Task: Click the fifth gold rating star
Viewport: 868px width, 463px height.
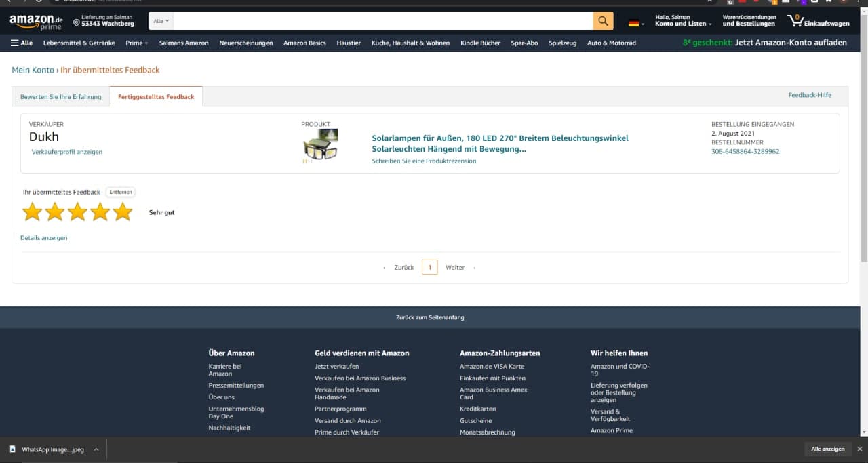Action: pos(123,212)
